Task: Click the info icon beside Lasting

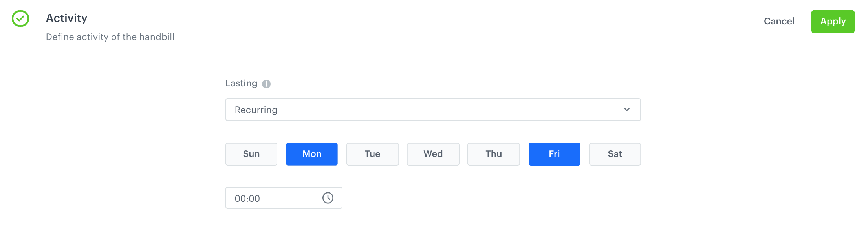Action: [266, 84]
